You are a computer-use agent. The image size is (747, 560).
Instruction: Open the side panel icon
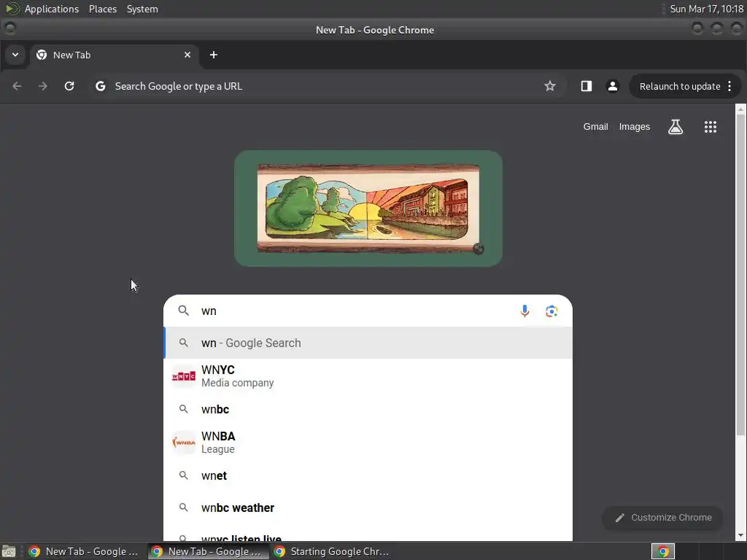pyautogui.click(x=586, y=86)
